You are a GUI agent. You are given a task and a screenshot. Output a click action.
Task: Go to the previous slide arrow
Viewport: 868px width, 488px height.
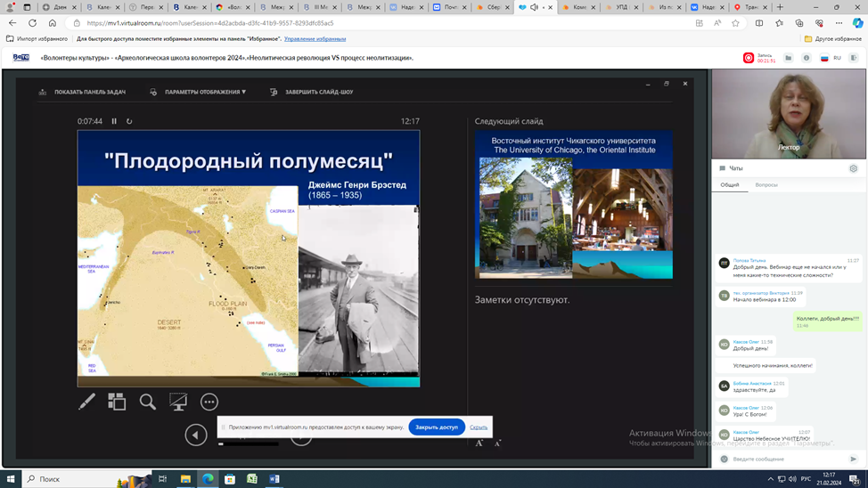tap(196, 435)
